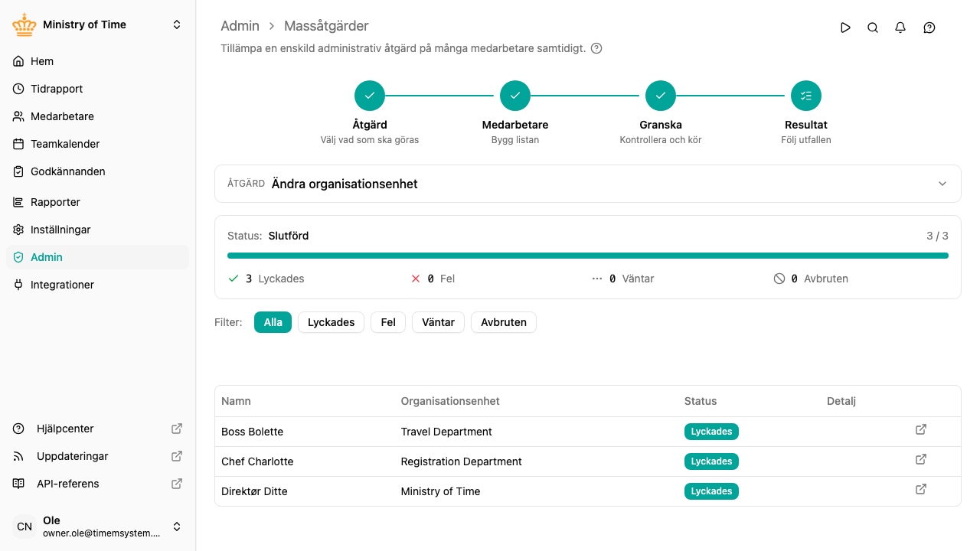Click the Registration Department cell
This screenshot has width=980, height=551.
461,461
